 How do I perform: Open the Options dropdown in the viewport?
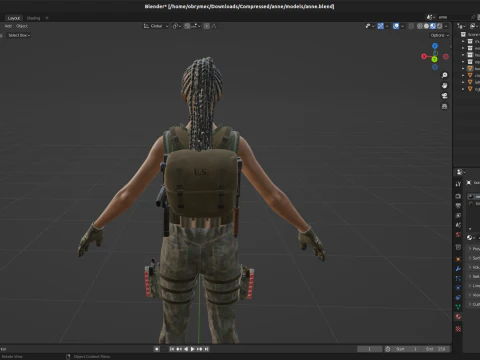[x=440, y=35]
